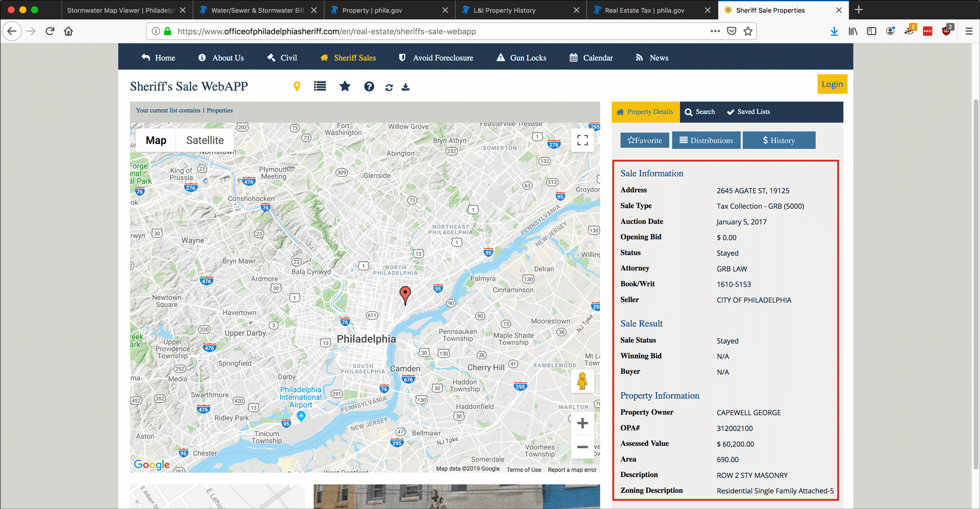Select owner name CAPEWELL GEORGE

tap(748, 412)
